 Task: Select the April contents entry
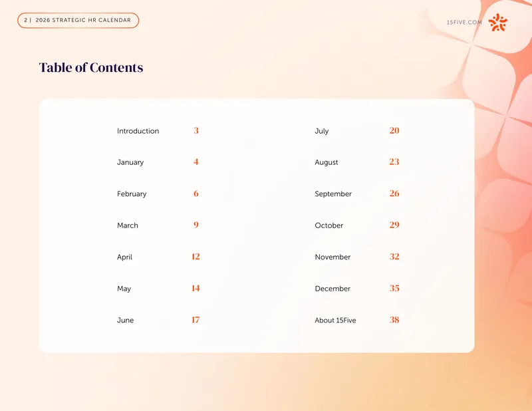coord(124,257)
